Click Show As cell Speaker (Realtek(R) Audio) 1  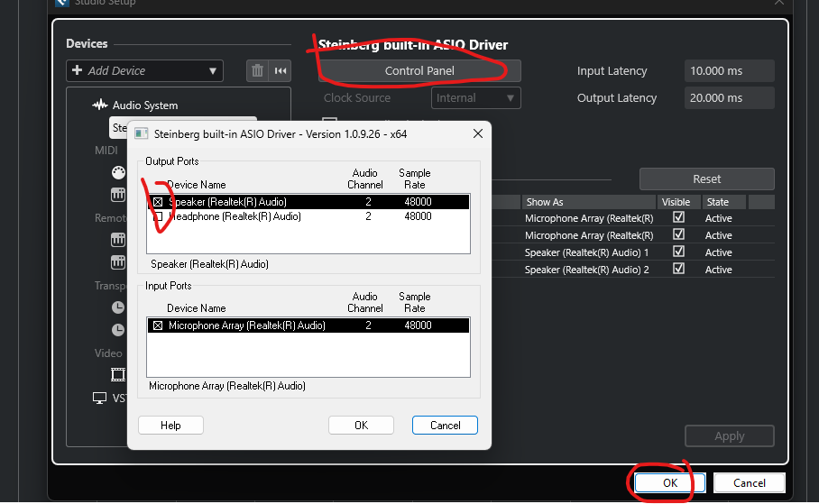point(587,252)
